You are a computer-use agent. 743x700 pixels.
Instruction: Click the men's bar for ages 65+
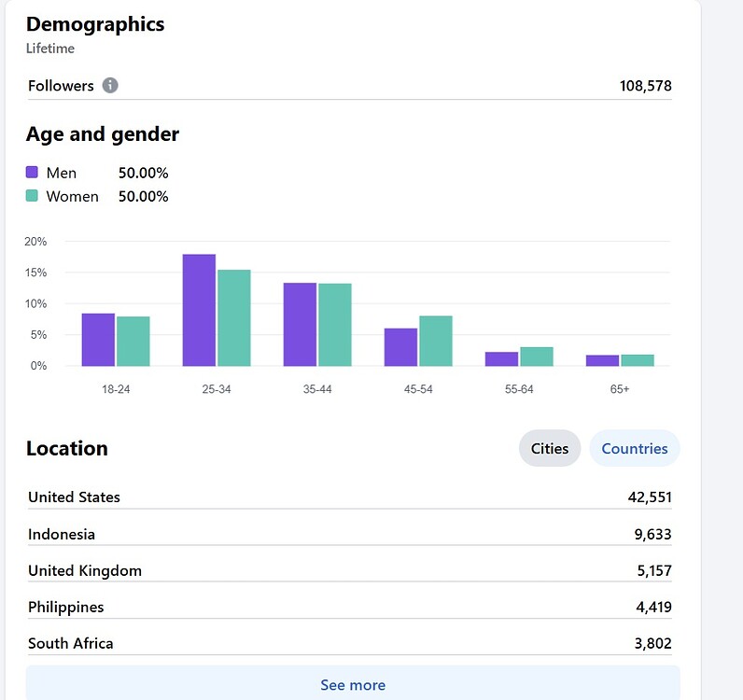pyautogui.click(x=602, y=360)
